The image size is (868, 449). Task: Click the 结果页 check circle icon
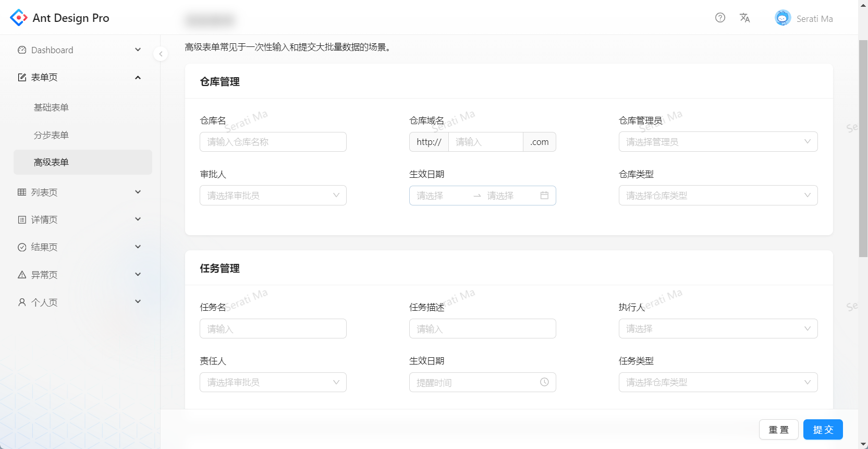[x=22, y=247]
